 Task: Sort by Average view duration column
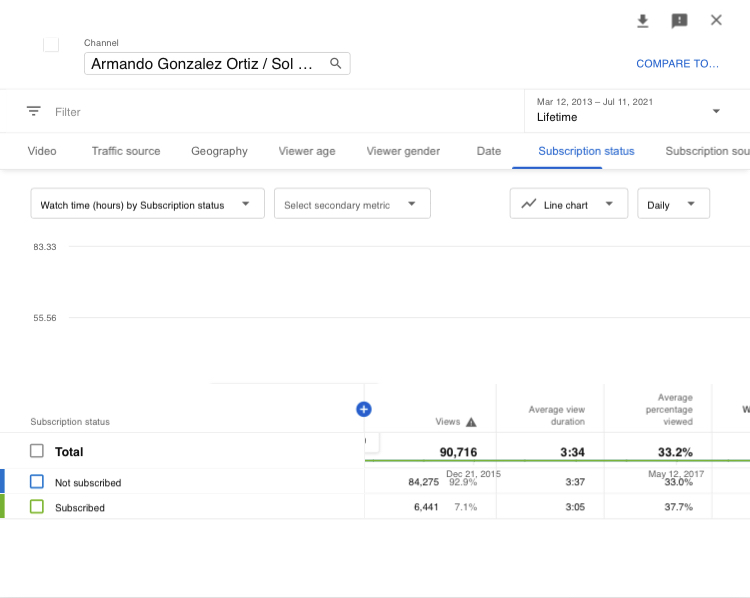point(556,415)
